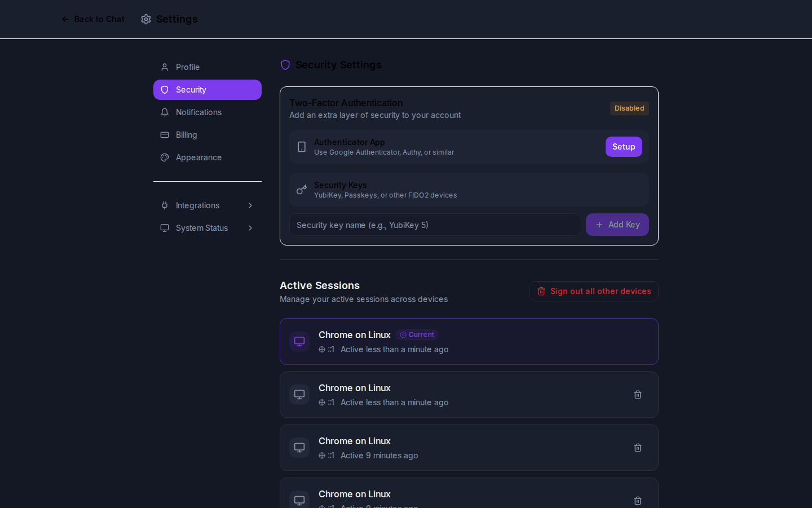Click the System Status monitor icon
Screen dimensions: 812x508
[x=165, y=228]
